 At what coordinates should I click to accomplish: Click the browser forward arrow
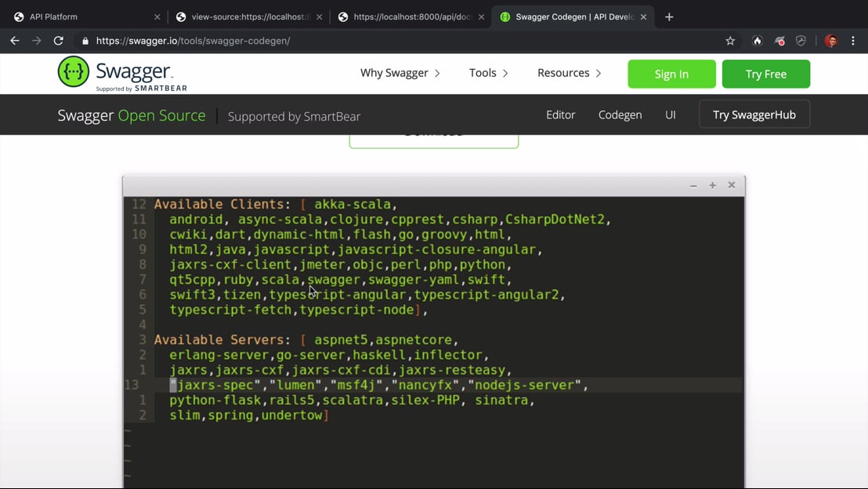pos(37,41)
